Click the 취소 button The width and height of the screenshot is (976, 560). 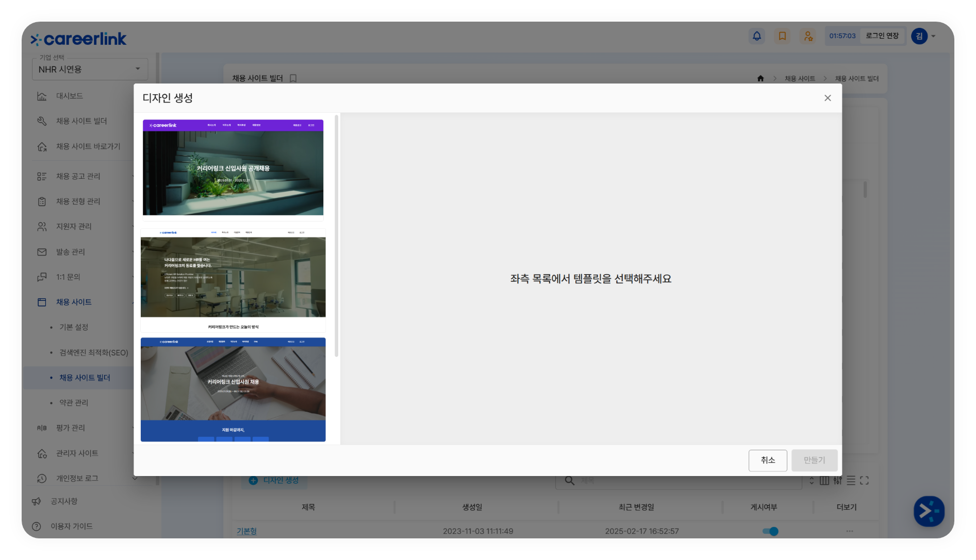(x=768, y=460)
